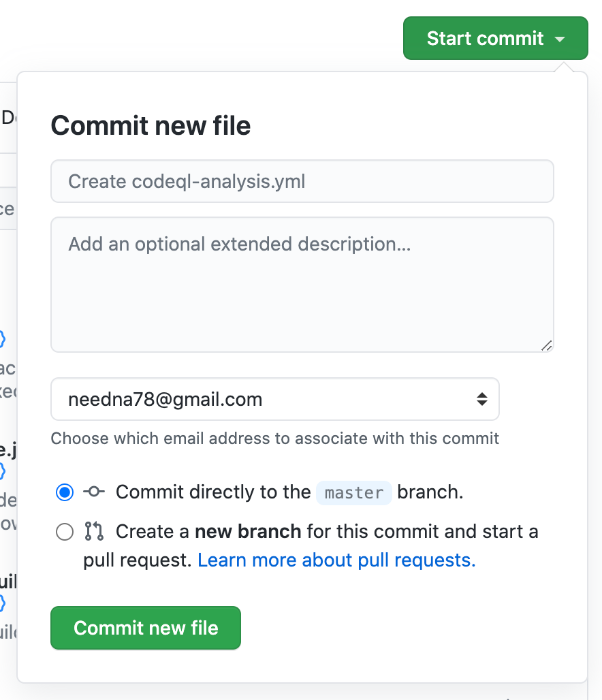Focus the Create codeql-analysis.yml commit message field
This screenshot has height=700, width=602.
pos(302,181)
